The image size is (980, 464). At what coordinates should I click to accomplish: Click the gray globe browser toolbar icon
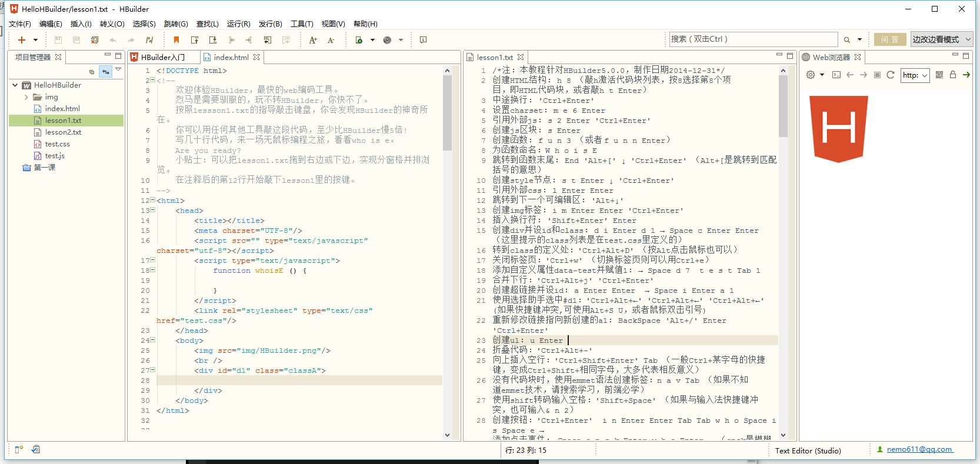387,40
